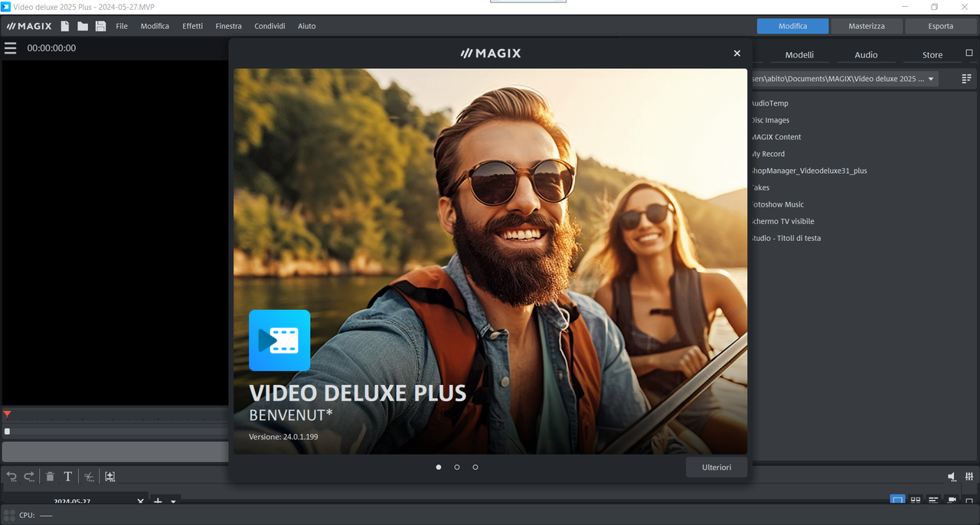Redo the last action
Image resolution: width=980 pixels, height=525 pixels.
coord(29,477)
